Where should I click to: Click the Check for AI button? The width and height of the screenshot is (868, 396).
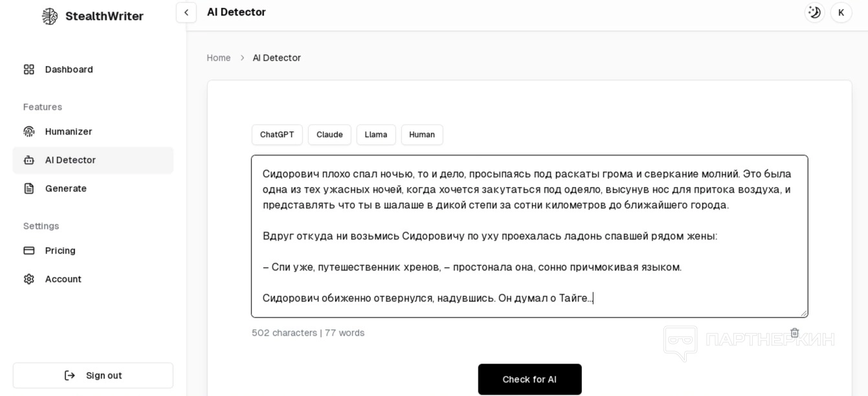(x=529, y=379)
